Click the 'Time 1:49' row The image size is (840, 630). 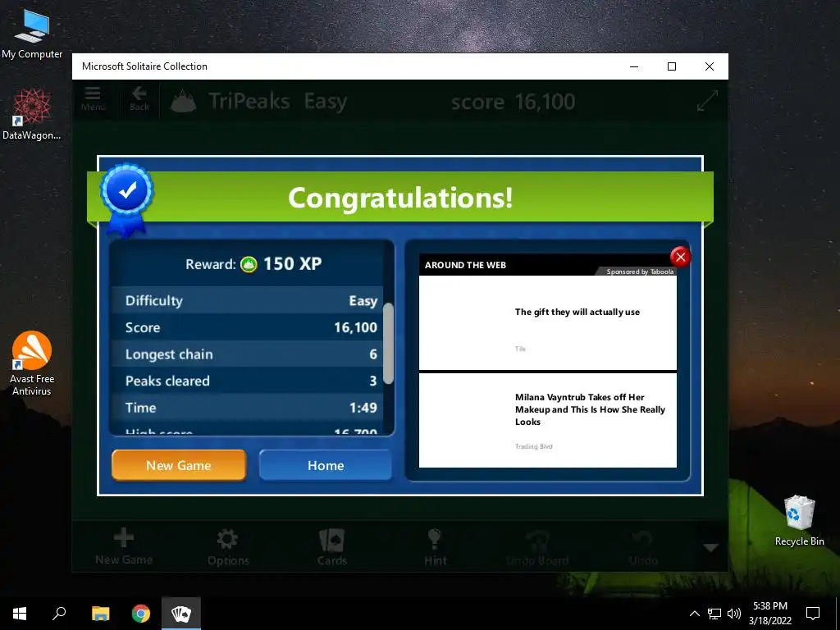[x=248, y=408]
